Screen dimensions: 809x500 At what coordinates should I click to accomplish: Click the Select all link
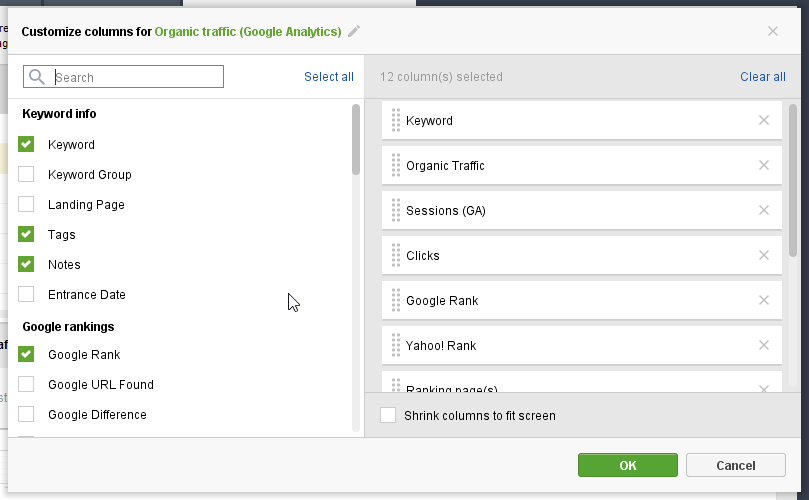(x=328, y=77)
